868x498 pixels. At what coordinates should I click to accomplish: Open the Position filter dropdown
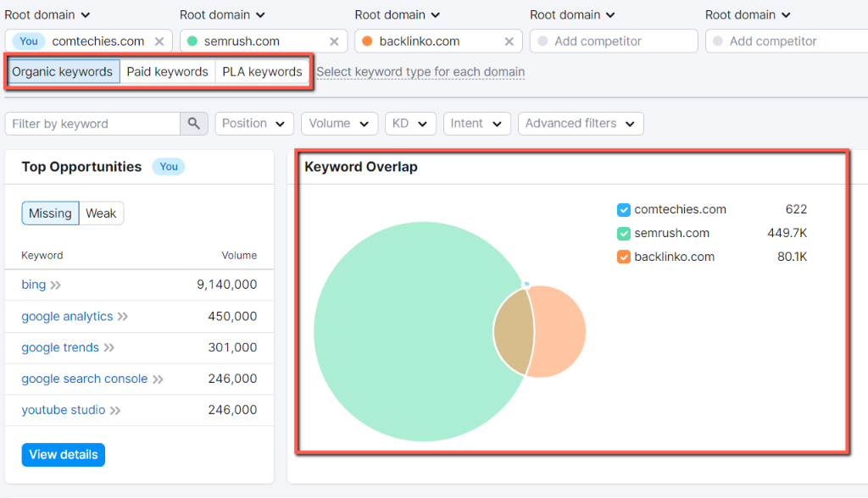[x=253, y=123]
